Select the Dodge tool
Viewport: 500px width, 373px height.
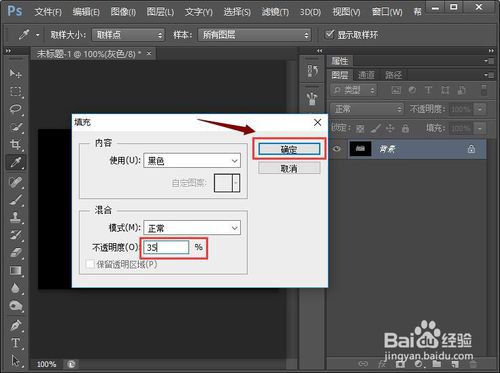[x=15, y=306]
